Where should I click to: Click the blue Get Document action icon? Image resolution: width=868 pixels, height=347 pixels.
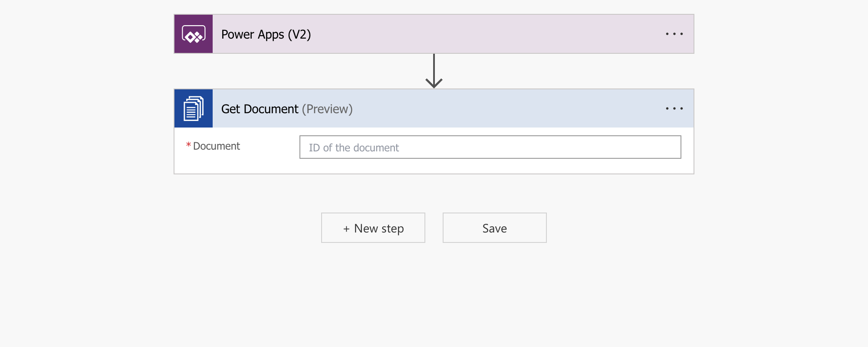(194, 108)
